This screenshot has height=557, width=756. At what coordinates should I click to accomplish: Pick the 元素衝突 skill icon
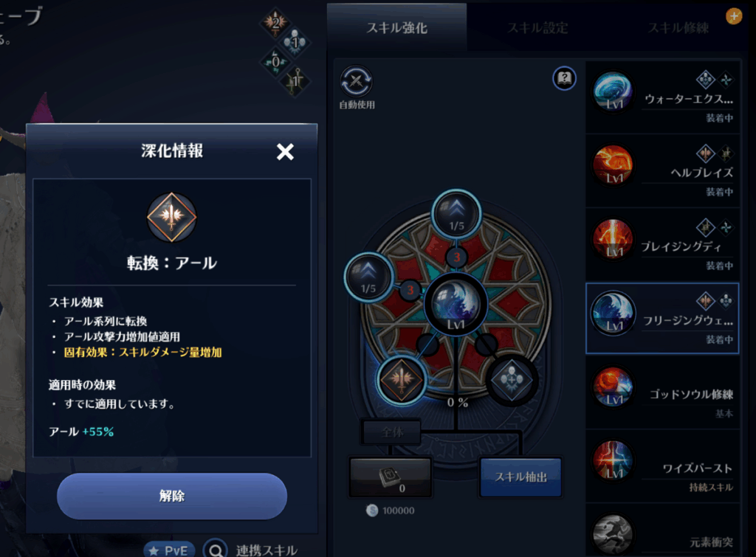click(x=614, y=534)
